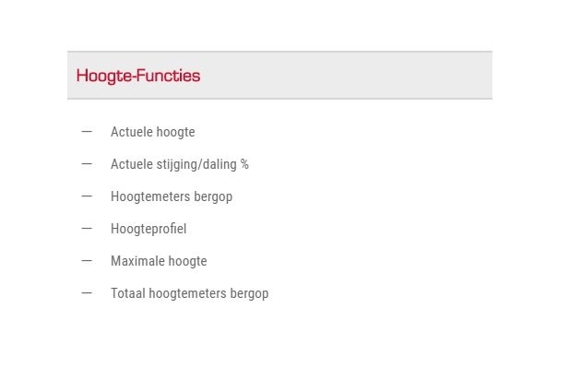569x392 pixels.
Task: Open the Maximale hoogte item
Action: 159,261
